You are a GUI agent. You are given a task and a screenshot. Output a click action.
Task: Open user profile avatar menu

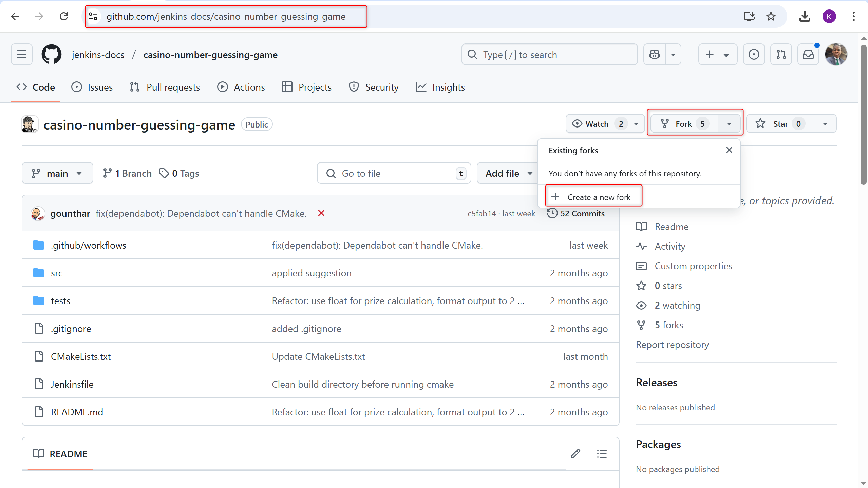coord(836,54)
